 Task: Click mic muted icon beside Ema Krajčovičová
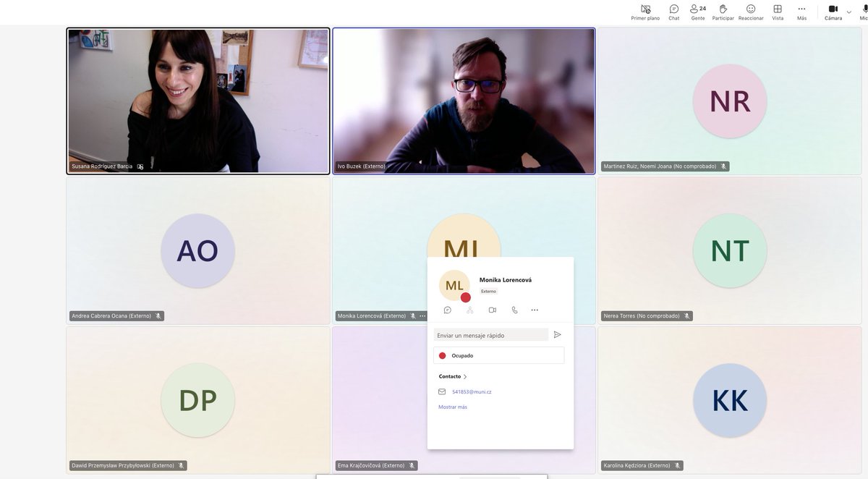click(x=412, y=465)
